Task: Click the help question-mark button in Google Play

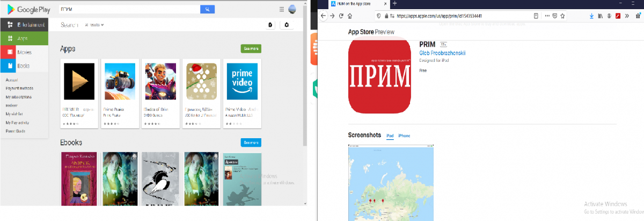Action: point(270,25)
